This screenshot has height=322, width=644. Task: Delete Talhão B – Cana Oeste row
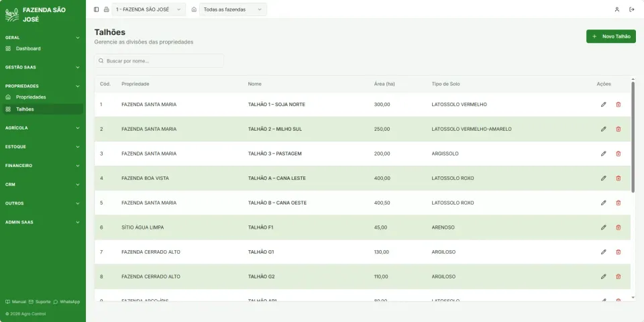click(618, 203)
